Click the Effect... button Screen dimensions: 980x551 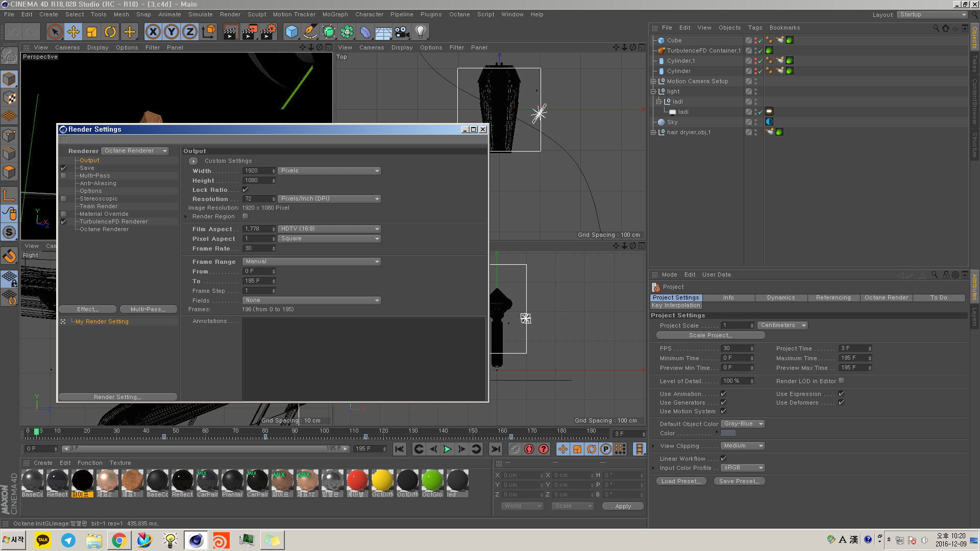click(x=88, y=310)
